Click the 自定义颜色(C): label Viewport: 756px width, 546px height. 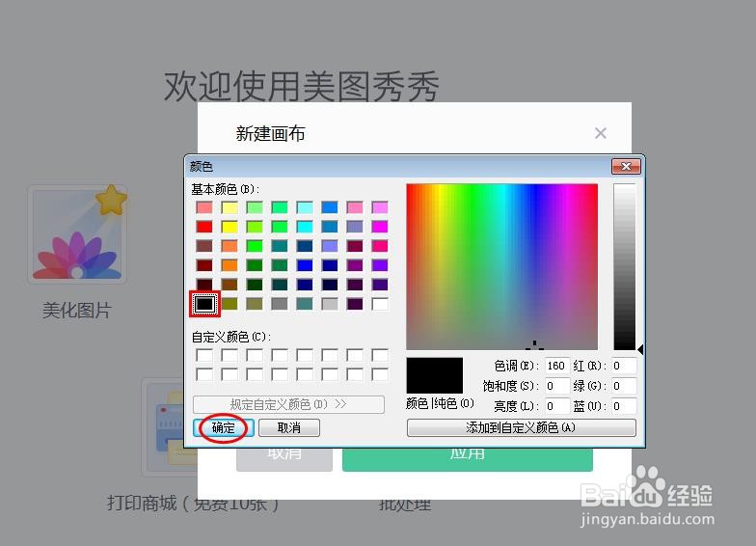pyautogui.click(x=231, y=337)
